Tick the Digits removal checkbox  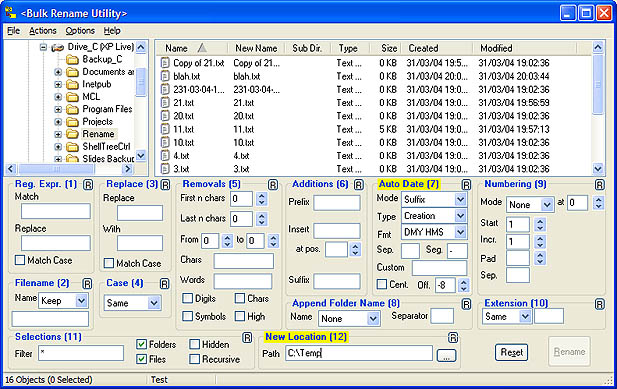click(187, 298)
